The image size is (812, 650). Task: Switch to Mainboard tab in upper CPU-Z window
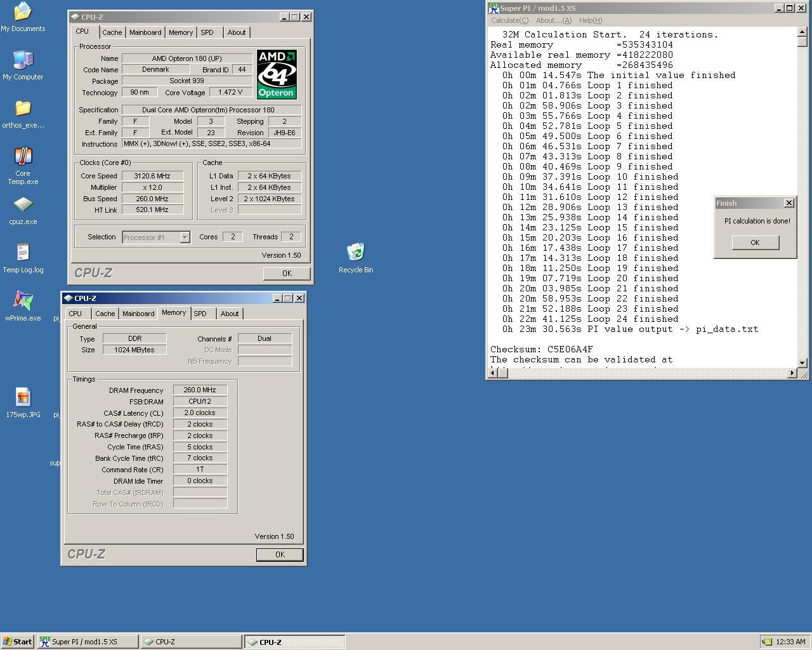(x=145, y=32)
